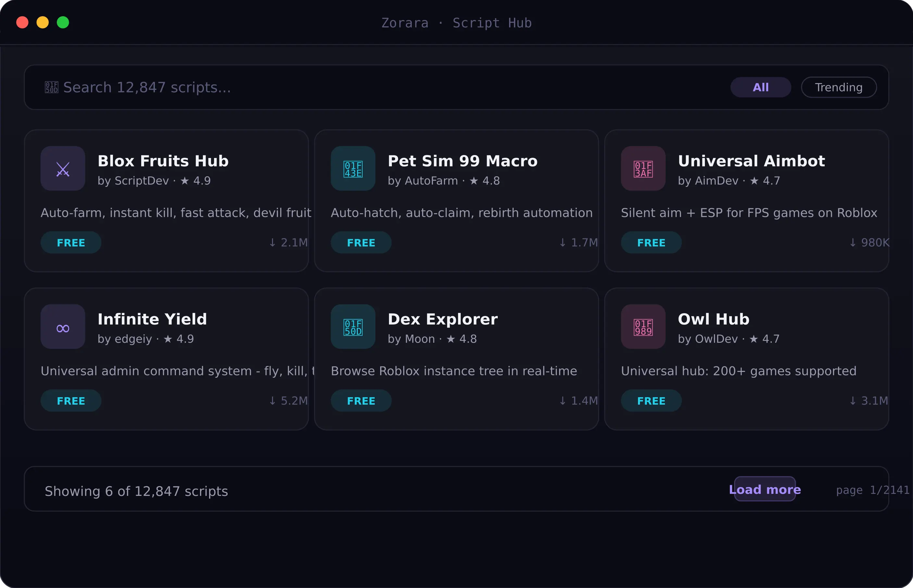The height and width of the screenshot is (588, 913).
Task: Click the Owl Hub icon tile
Action: coord(643,326)
